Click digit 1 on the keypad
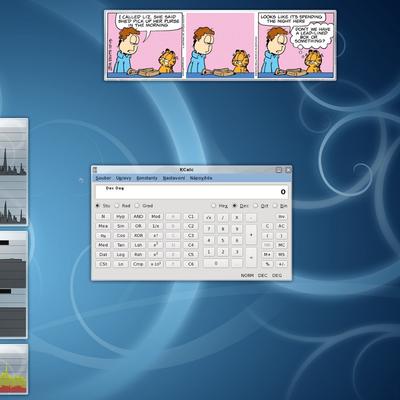400x400 pixels. tap(209, 252)
